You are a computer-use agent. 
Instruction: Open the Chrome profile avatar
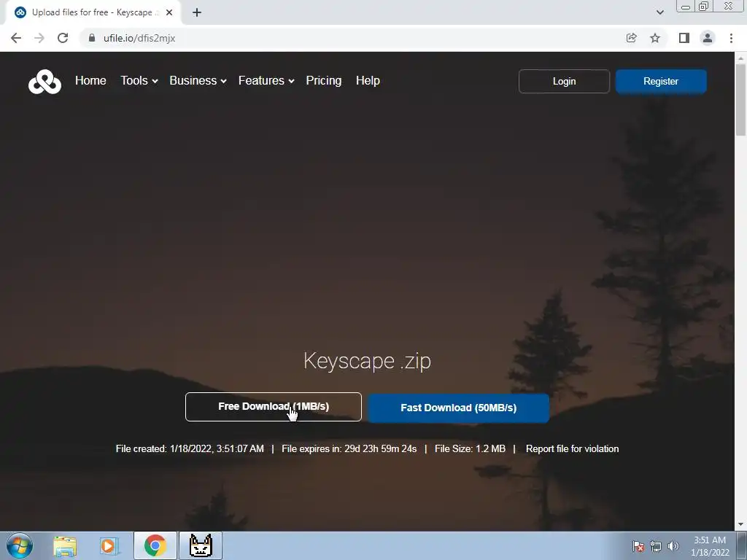pos(708,38)
